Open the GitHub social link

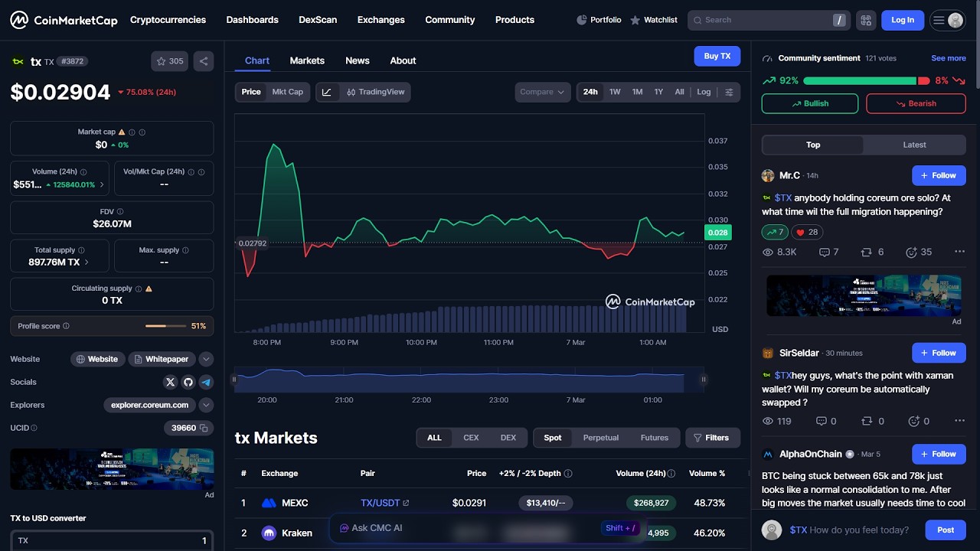point(188,382)
